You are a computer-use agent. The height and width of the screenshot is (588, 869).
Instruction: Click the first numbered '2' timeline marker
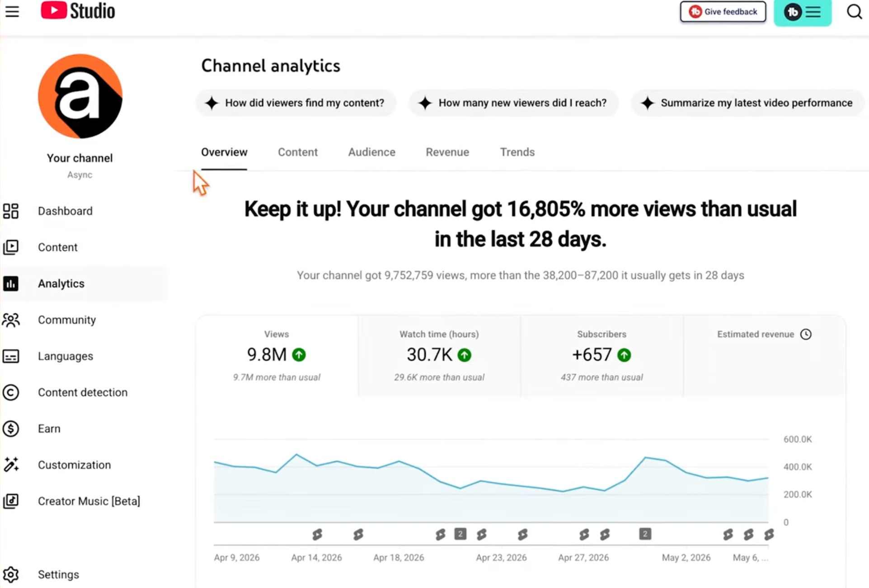(x=460, y=534)
